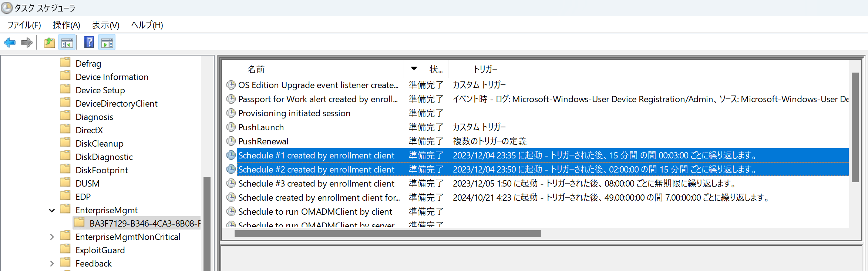Select the BA3F7129-B346-4CA3-8B08 folder
This screenshot has height=271, width=868.
pos(137,223)
